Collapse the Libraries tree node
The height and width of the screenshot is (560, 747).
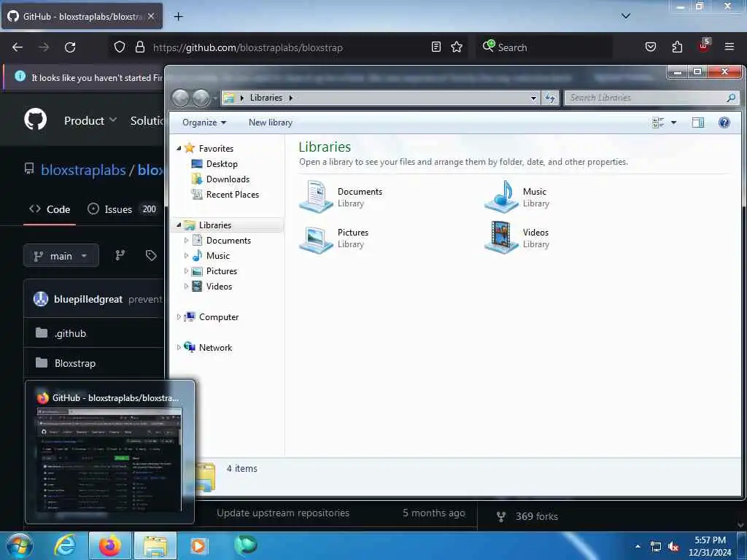pos(179,225)
